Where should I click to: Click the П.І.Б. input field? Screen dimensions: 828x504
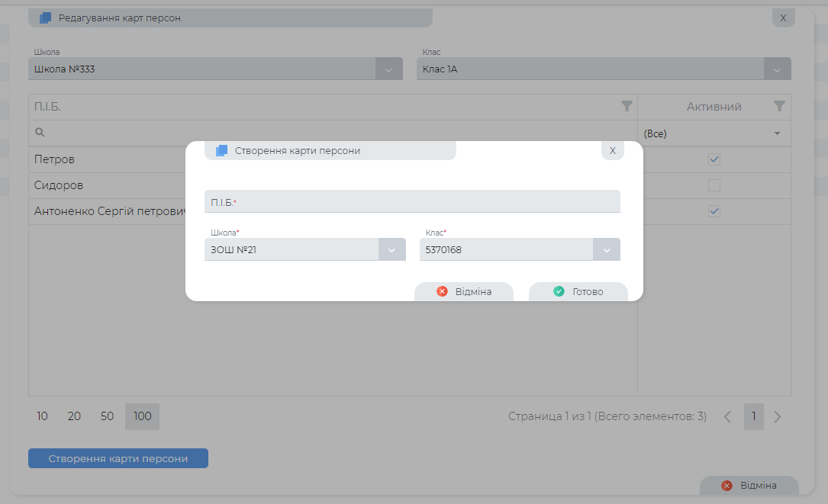tap(412, 202)
